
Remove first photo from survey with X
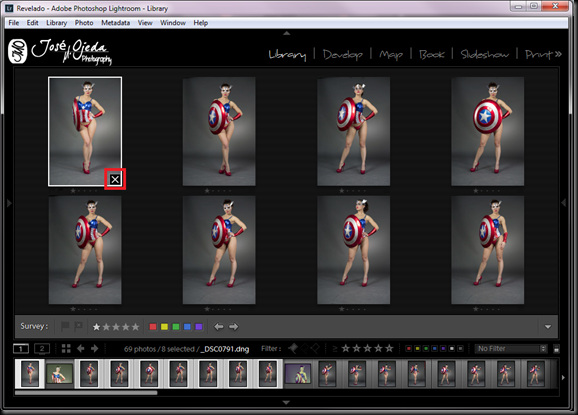[115, 179]
